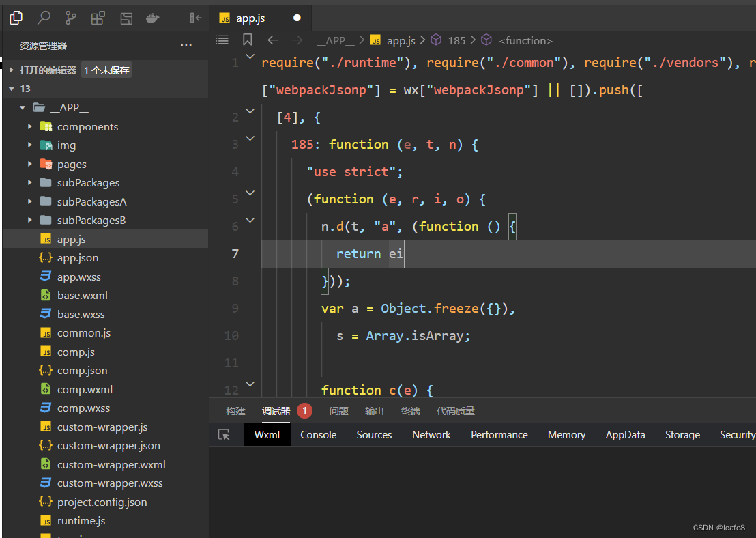Screen dimensions: 756x538
Task: Click the cube icon before 185 breadcrumb
Action: [436, 40]
